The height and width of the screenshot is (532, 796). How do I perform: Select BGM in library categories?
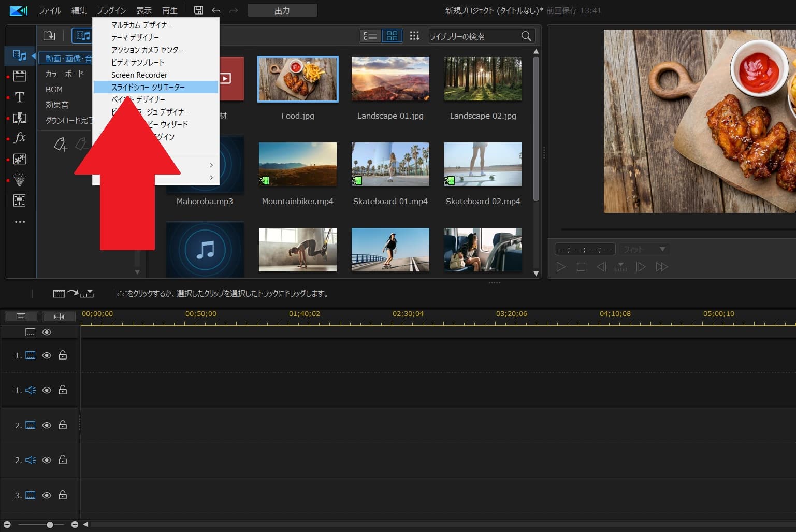click(54, 89)
